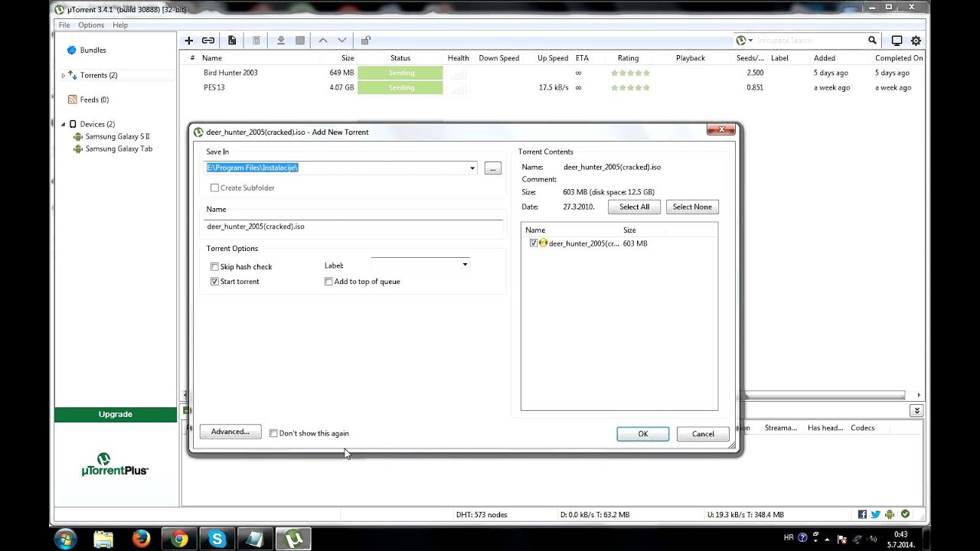Click the browse (...) folder button
980x551 pixels.
click(x=492, y=168)
